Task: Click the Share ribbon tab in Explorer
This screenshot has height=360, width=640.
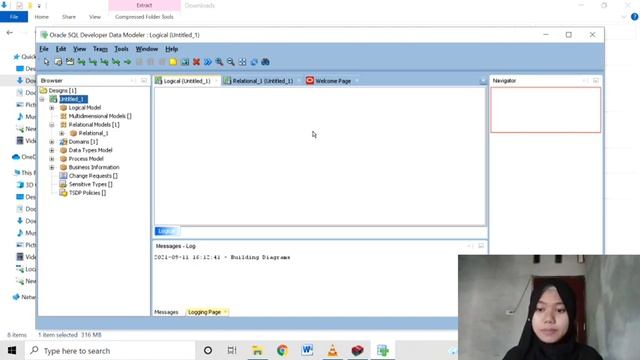Action: [x=69, y=17]
